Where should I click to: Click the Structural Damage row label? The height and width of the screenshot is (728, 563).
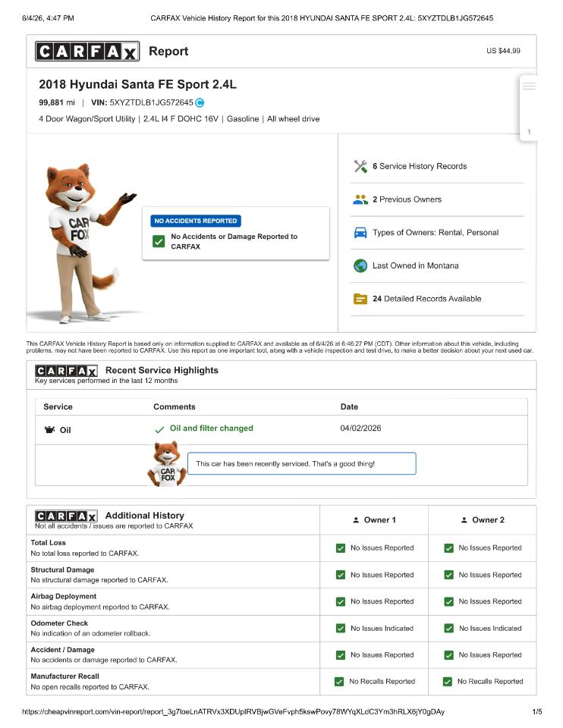click(63, 570)
